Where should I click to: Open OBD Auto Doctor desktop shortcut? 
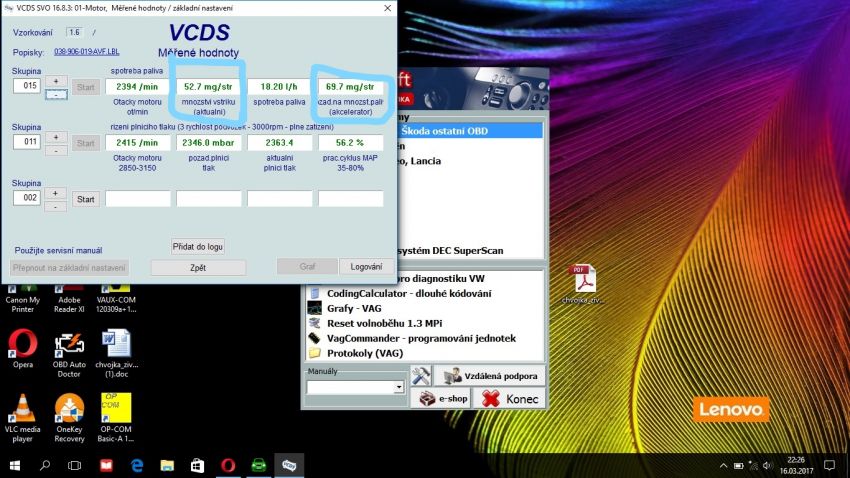tap(69, 353)
